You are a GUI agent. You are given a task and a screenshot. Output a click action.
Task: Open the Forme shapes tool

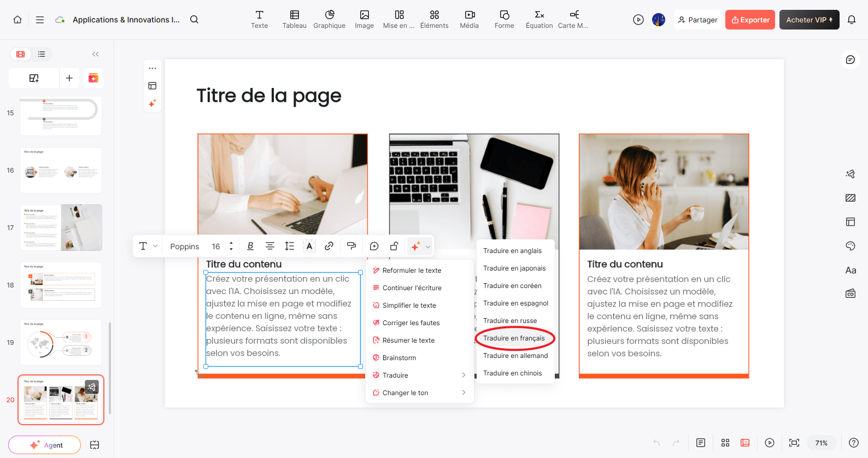tap(505, 20)
